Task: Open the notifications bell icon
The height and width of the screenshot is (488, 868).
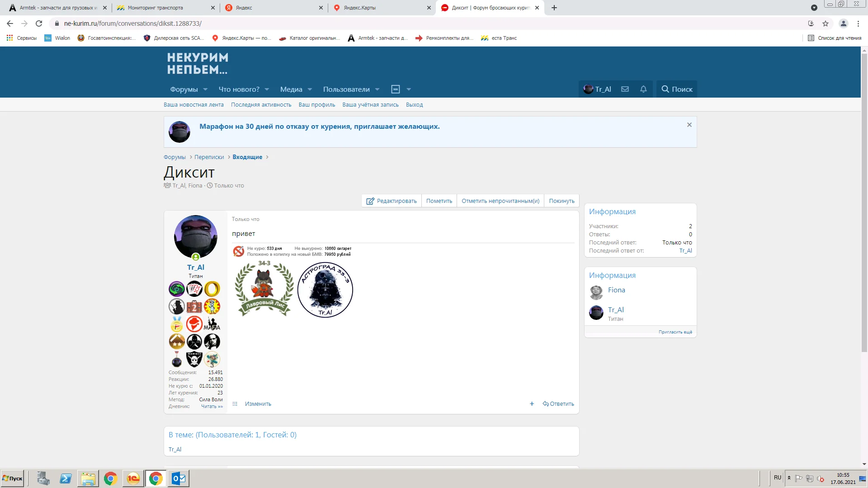Action: [643, 89]
